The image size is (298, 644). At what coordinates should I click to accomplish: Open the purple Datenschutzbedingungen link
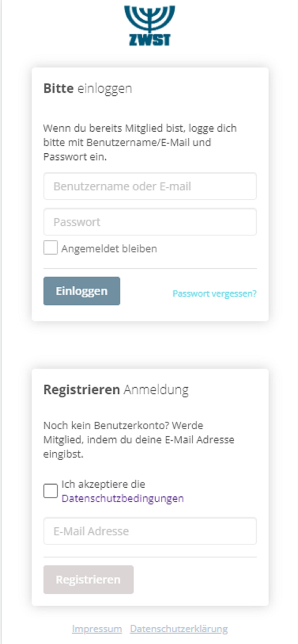123,498
